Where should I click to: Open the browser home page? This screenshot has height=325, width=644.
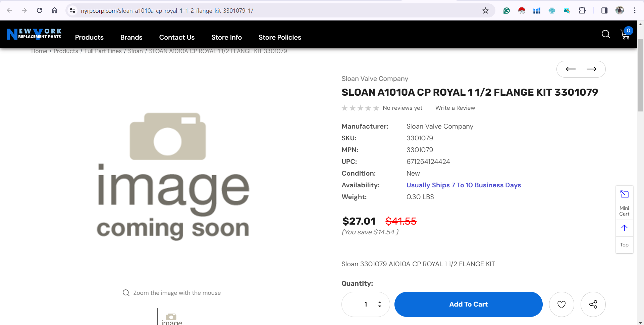coord(54,10)
